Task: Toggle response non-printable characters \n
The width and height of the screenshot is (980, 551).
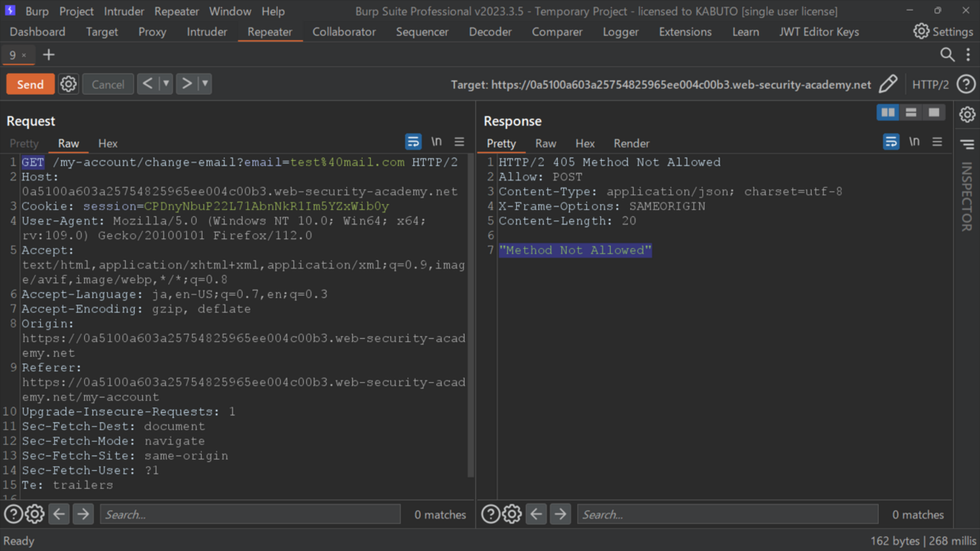Action: click(915, 142)
